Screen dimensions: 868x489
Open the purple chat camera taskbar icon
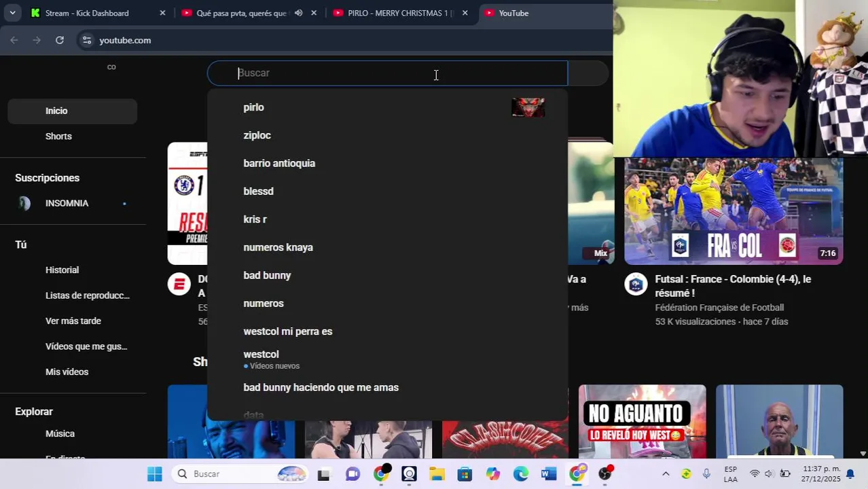352,474
